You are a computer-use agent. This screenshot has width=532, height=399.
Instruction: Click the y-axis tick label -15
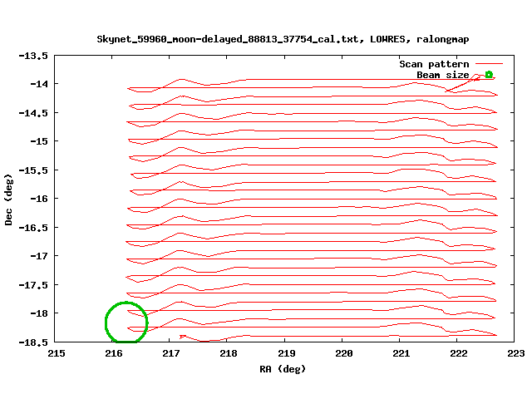click(x=39, y=141)
